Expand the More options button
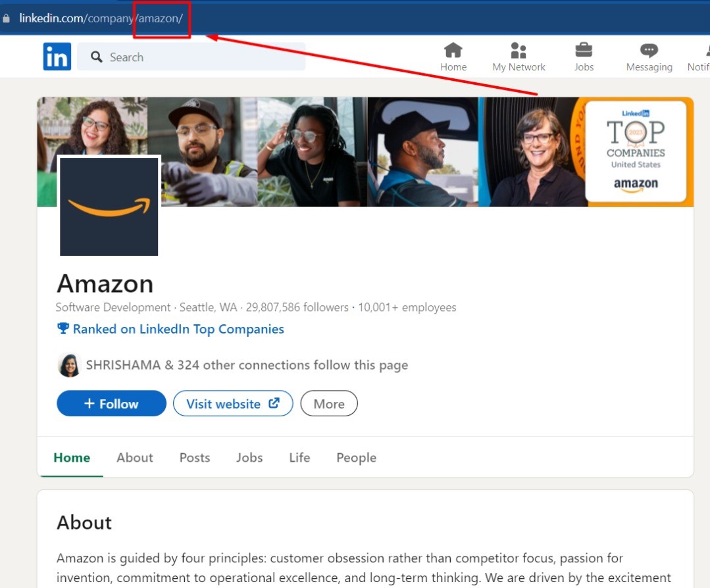This screenshot has width=710, height=588. point(329,404)
